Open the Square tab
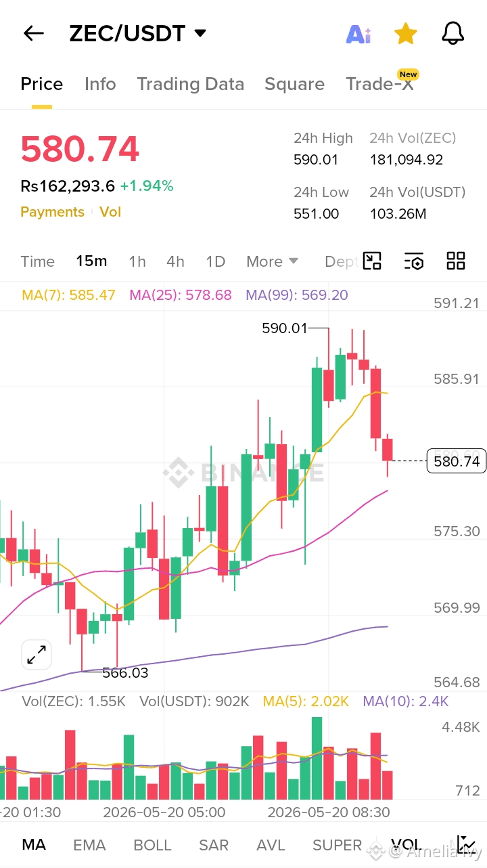Viewport: 487px width, 868px height. click(294, 84)
